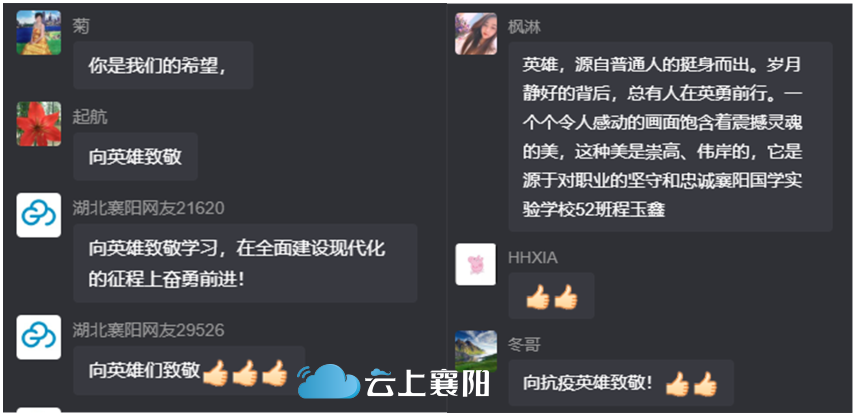Open 冬哥's mountain landscape avatar
Image resolution: width=857 pixels, height=417 pixels.
(476, 351)
